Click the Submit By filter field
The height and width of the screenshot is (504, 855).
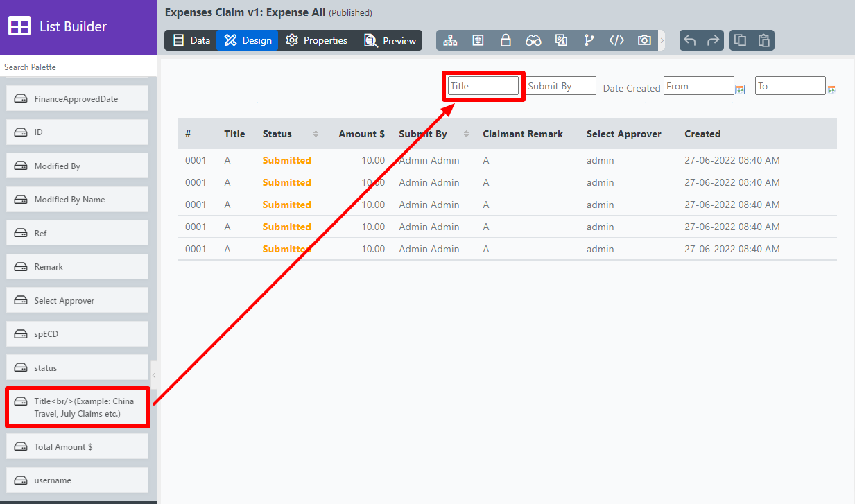[560, 86]
